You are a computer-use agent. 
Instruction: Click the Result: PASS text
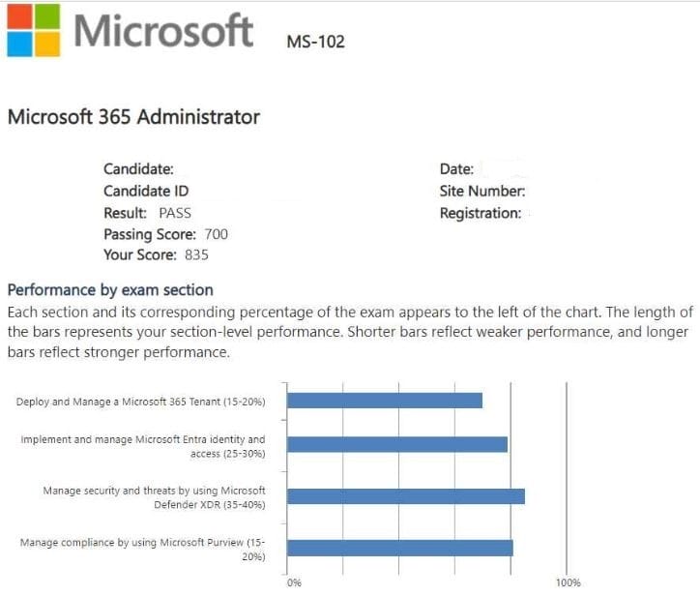(147, 213)
